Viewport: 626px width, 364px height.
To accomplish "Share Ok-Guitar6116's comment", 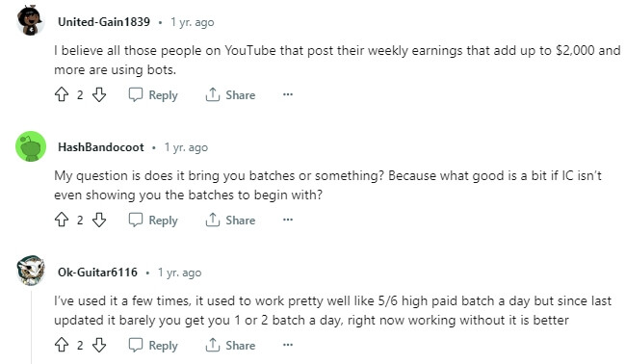I will click(x=230, y=346).
